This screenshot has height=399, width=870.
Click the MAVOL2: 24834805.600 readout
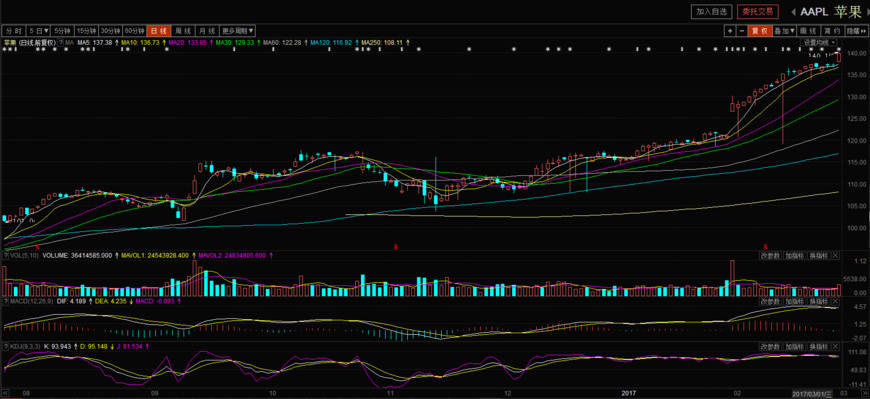232,255
